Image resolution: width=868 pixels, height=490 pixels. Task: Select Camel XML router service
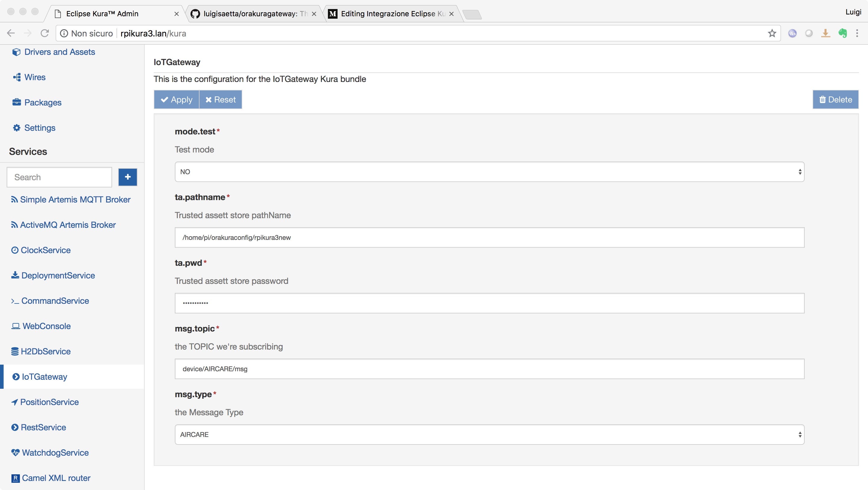click(56, 478)
